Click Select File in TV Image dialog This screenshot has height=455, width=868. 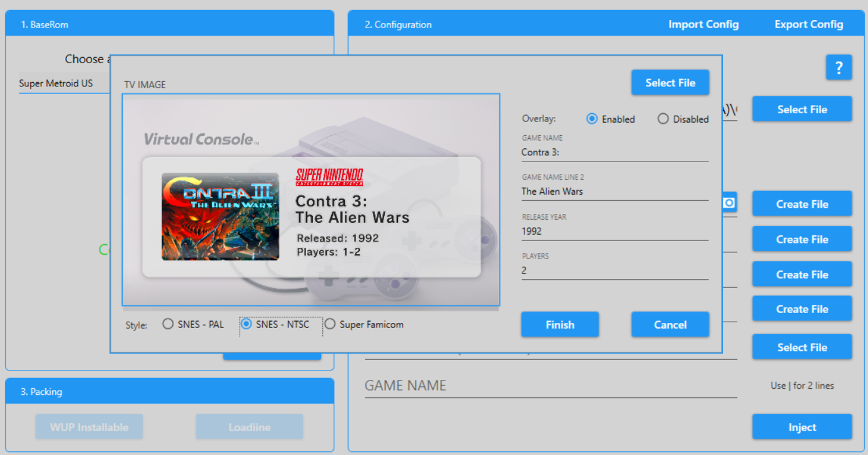tap(670, 83)
